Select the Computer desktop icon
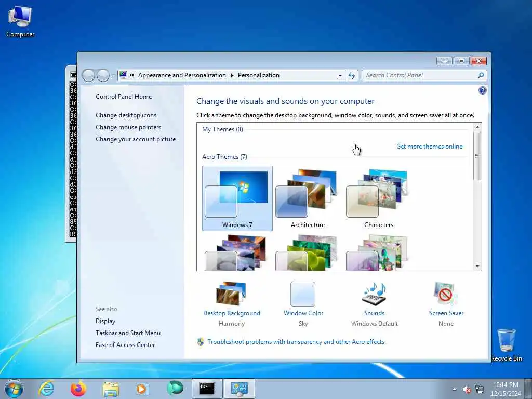Viewport: 532px width, 399px height. (20, 21)
